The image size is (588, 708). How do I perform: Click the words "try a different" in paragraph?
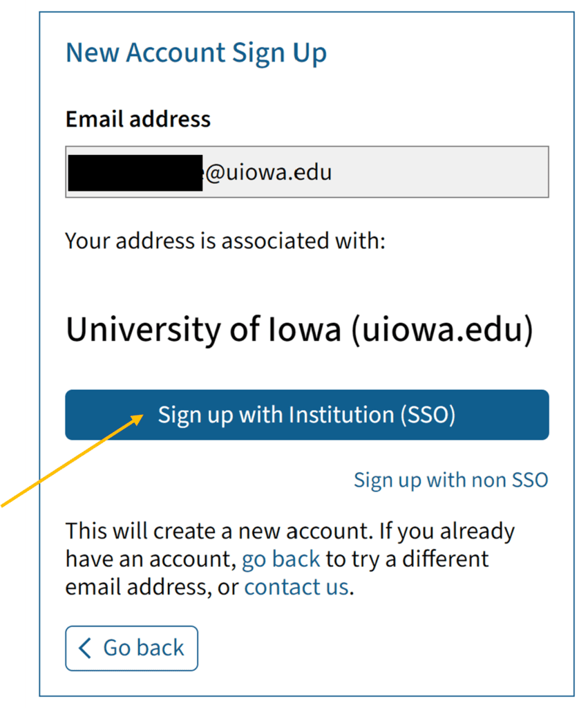(x=409, y=559)
